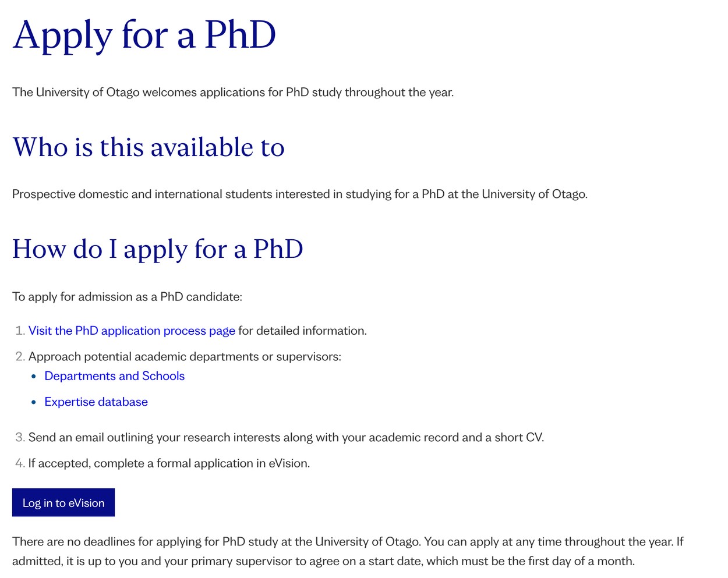Screen dimensions: 728x578
Task: Click the 'Send an email outlining' step text
Action: point(286,437)
